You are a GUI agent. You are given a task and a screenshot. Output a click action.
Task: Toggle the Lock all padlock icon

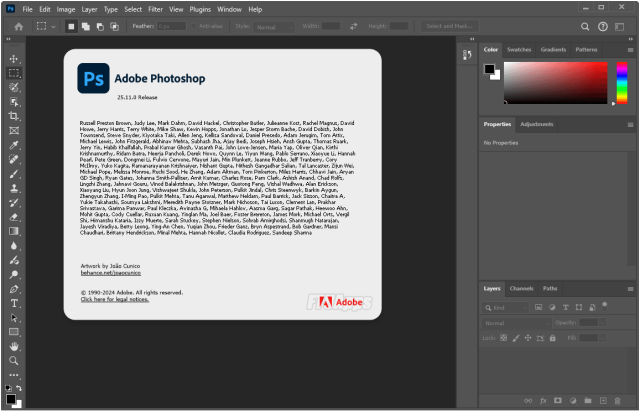552,338
